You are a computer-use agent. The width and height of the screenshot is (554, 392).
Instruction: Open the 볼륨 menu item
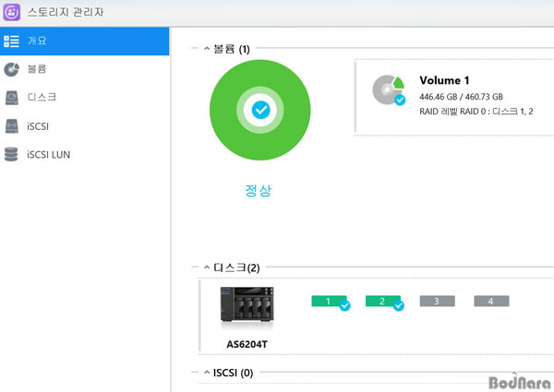click(37, 69)
